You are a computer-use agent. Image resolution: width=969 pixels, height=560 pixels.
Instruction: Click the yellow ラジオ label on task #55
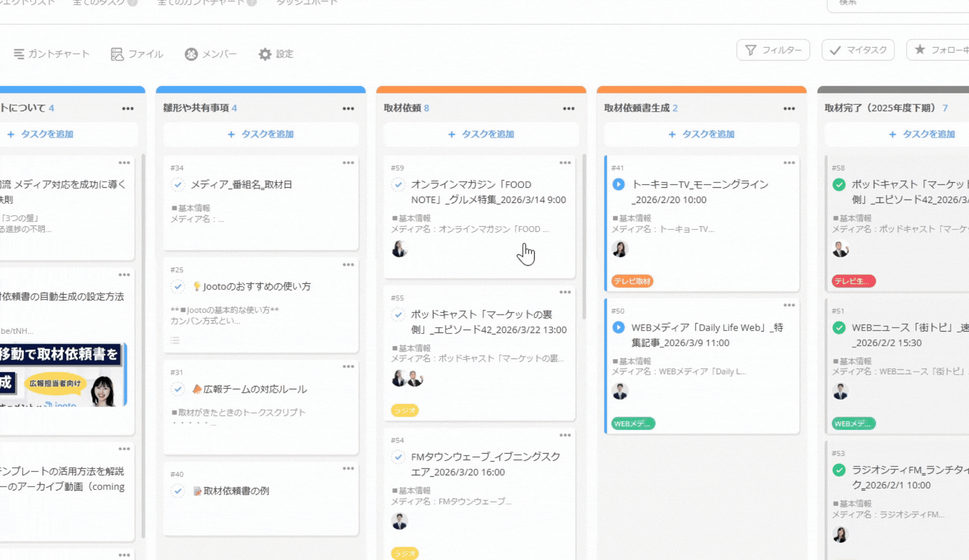click(x=405, y=411)
